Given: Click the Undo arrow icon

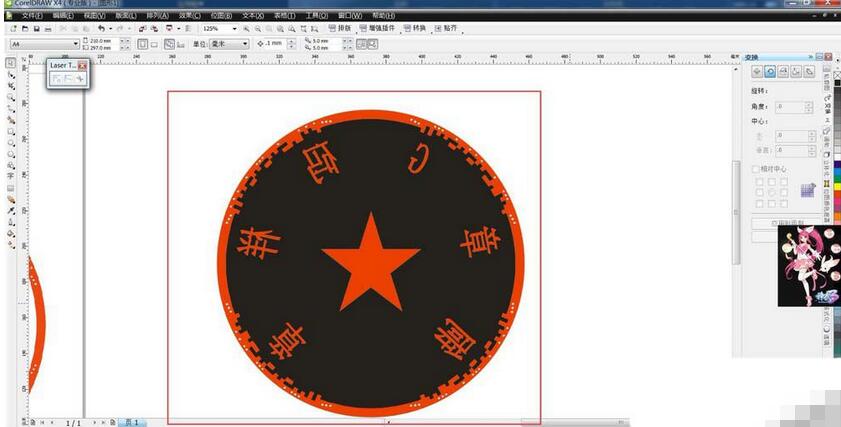Looking at the screenshot, I should (x=101, y=29).
